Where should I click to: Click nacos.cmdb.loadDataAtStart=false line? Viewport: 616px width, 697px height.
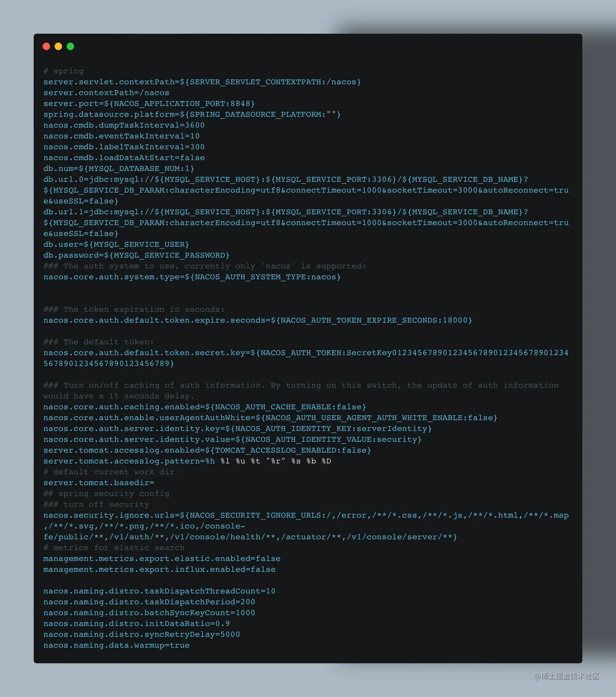click(x=124, y=158)
